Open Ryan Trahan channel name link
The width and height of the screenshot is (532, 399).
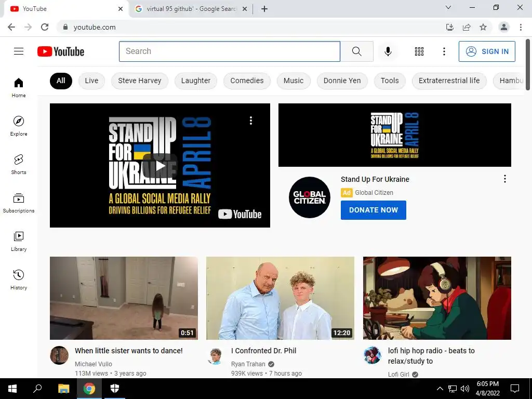pos(248,364)
